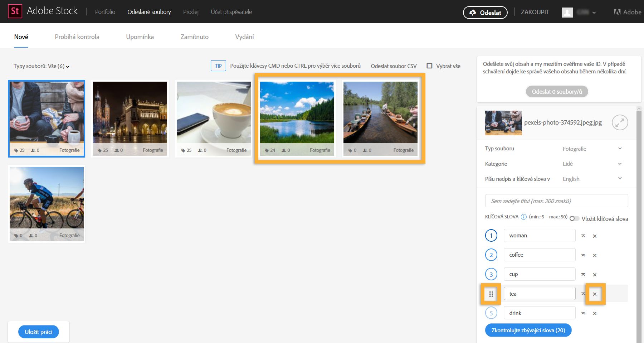
Task: Open the Adobe logo link
Action: 627,12
